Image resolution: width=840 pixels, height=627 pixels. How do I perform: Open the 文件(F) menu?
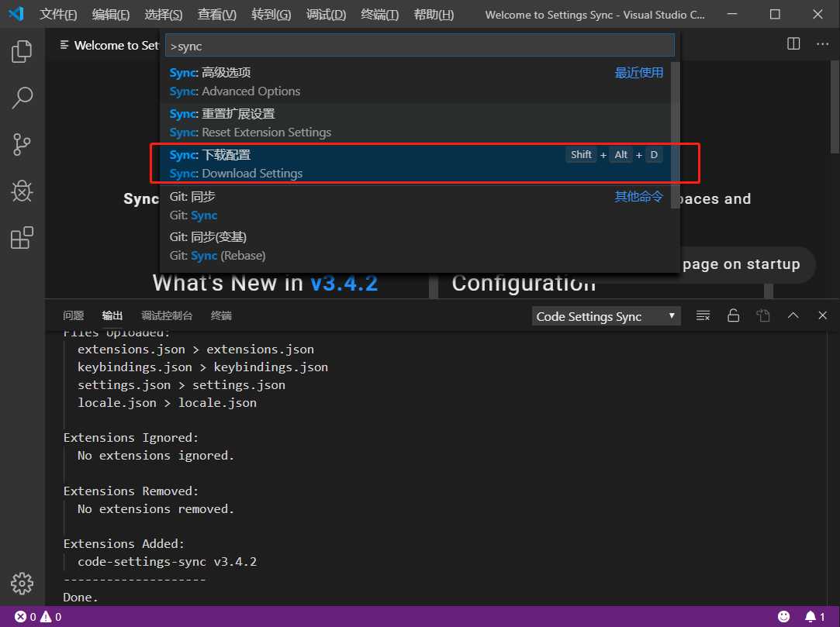(58, 15)
